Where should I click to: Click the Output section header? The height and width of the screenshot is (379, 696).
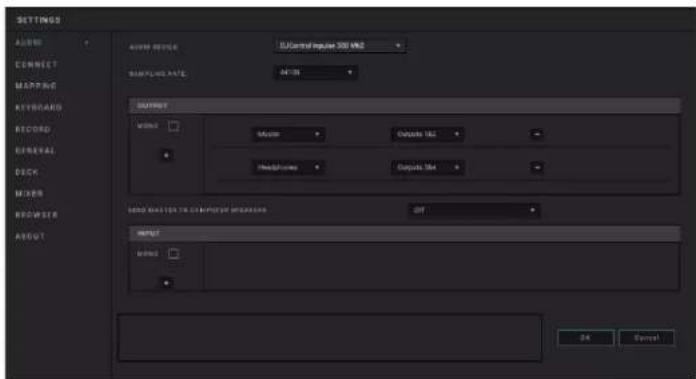click(x=404, y=106)
